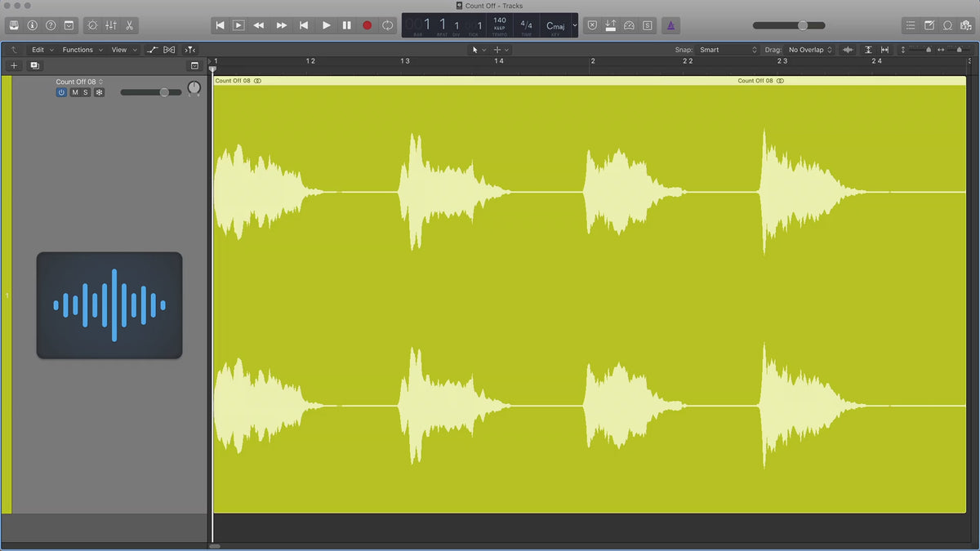Adjust the master volume slider
The height and width of the screenshot is (551, 980).
pos(803,25)
